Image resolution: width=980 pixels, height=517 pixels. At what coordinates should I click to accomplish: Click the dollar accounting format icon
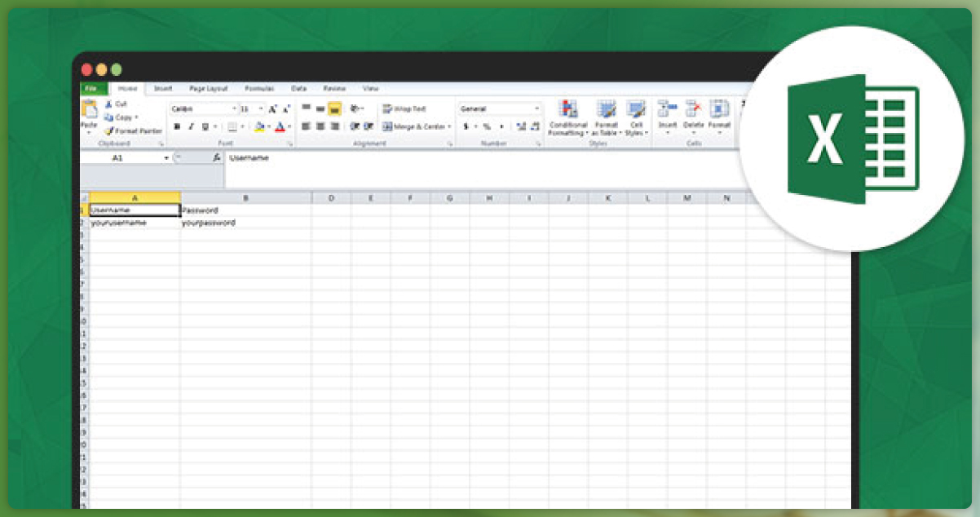pos(466,126)
